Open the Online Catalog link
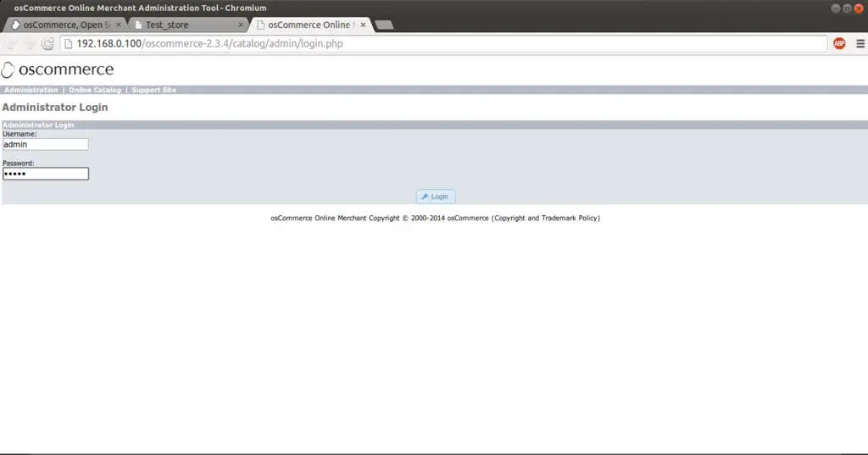 (x=95, y=90)
